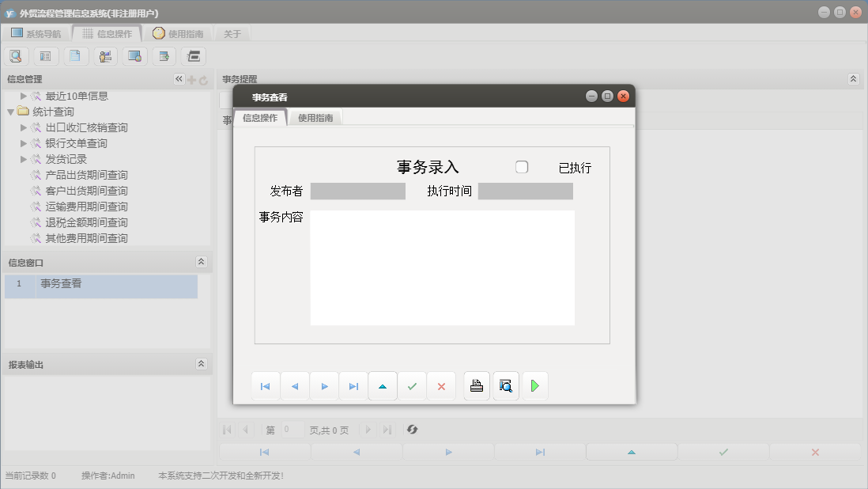Click the 发布者 input field
Image resolution: width=868 pixels, height=489 pixels.
click(357, 191)
